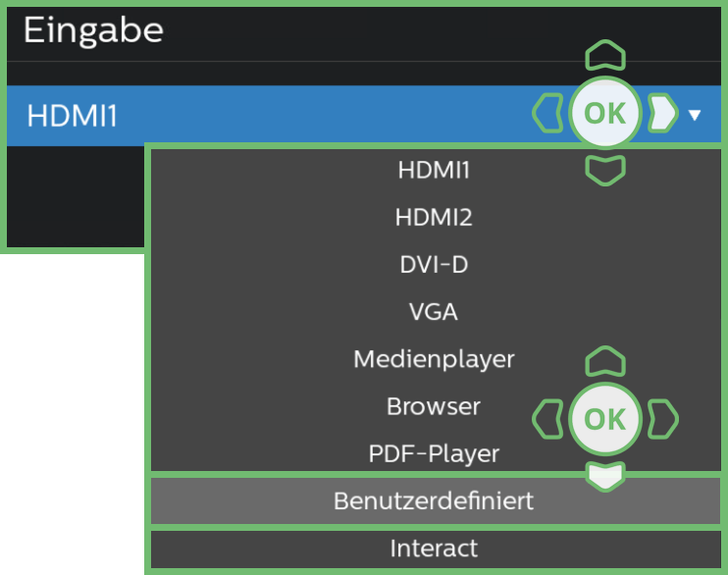Image resolution: width=728 pixels, height=575 pixels.
Task: Select the VGA input entry
Action: [x=434, y=312]
